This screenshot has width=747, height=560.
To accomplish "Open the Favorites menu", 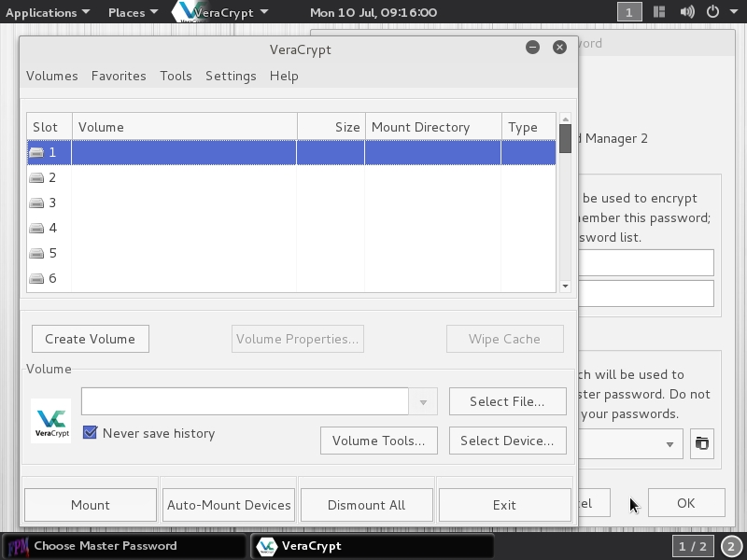I will [x=119, y=77].
